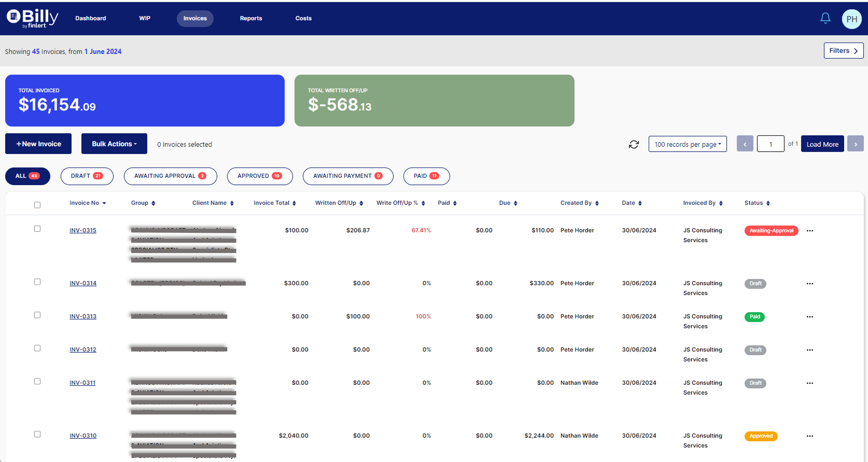Open the row actions menu for INV-0310

(x=810, y=436)
